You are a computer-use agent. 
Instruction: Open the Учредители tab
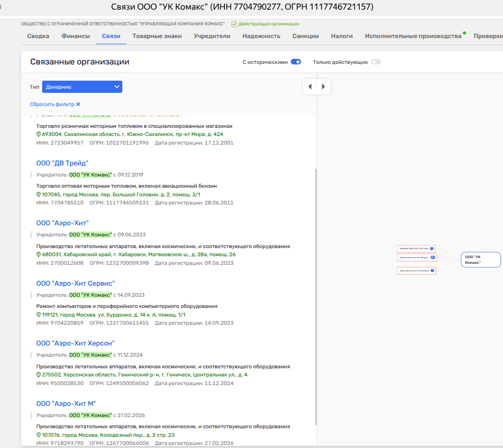[212, 36]
